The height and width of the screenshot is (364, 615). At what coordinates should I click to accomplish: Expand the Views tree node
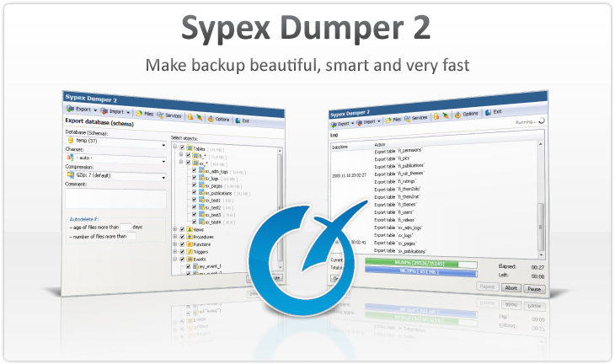[x=175, y=228]
